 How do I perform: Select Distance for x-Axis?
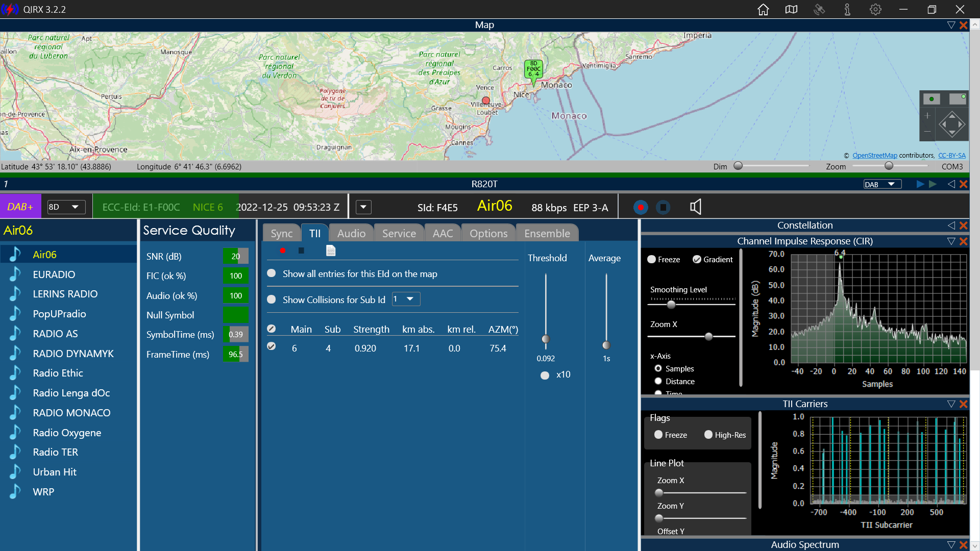click(x=658, y=381)
